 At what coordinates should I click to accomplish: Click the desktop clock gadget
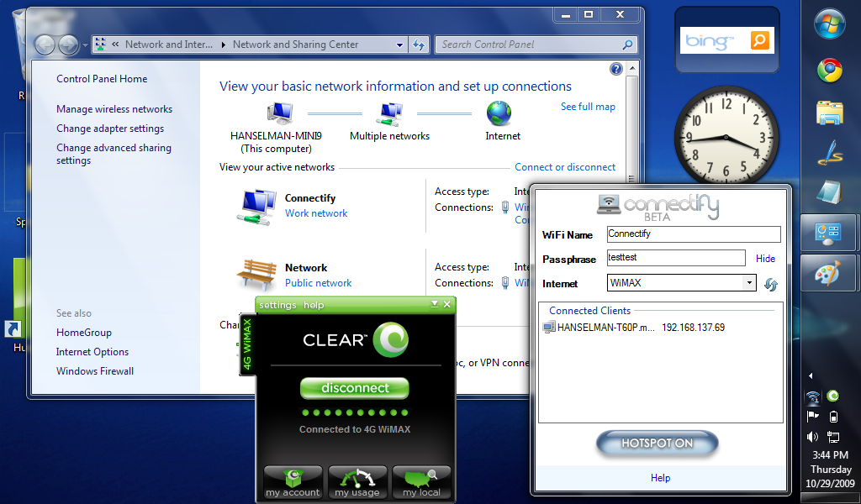[726, 137]
